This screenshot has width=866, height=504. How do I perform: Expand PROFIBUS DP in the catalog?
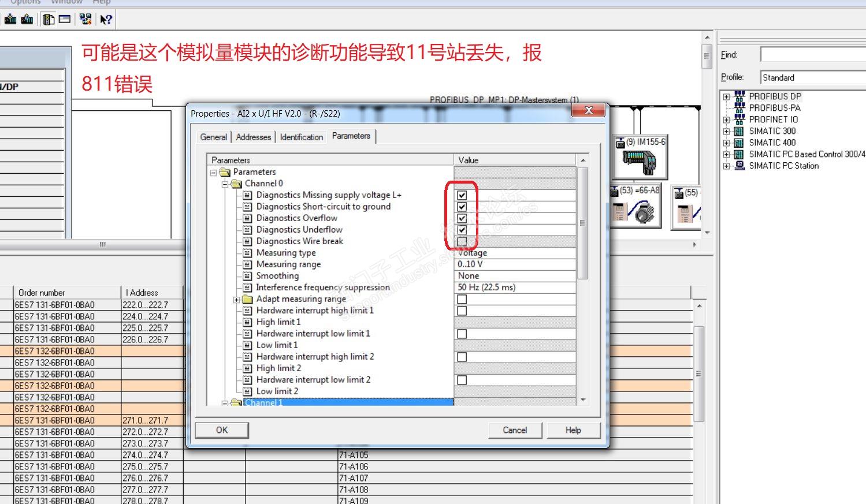(x=726, y=97)
